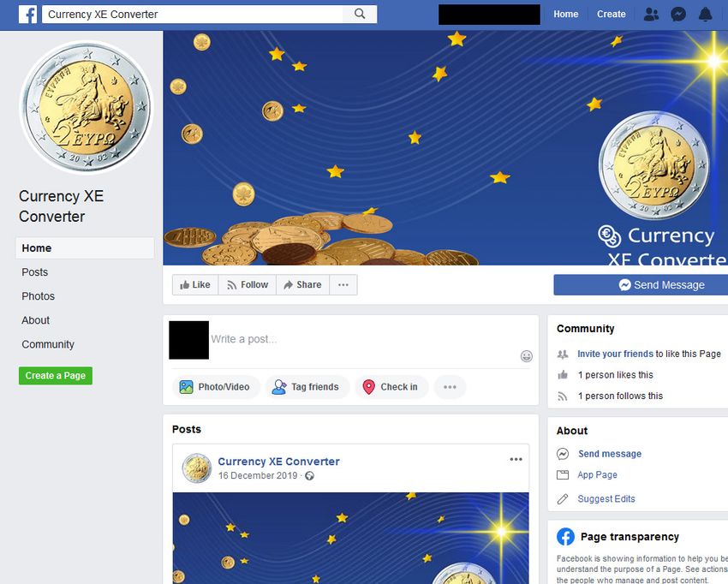Toggle Like on the page

[x=195, y=284]
